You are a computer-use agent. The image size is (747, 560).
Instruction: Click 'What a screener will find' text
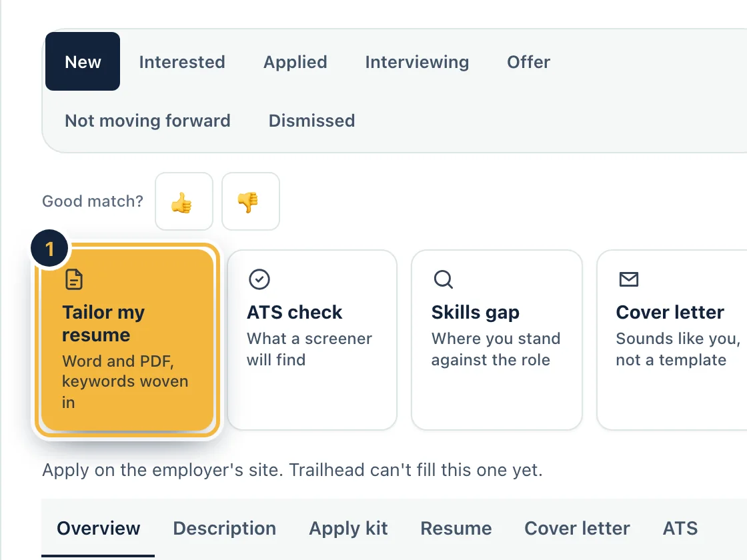coord(309,349)
